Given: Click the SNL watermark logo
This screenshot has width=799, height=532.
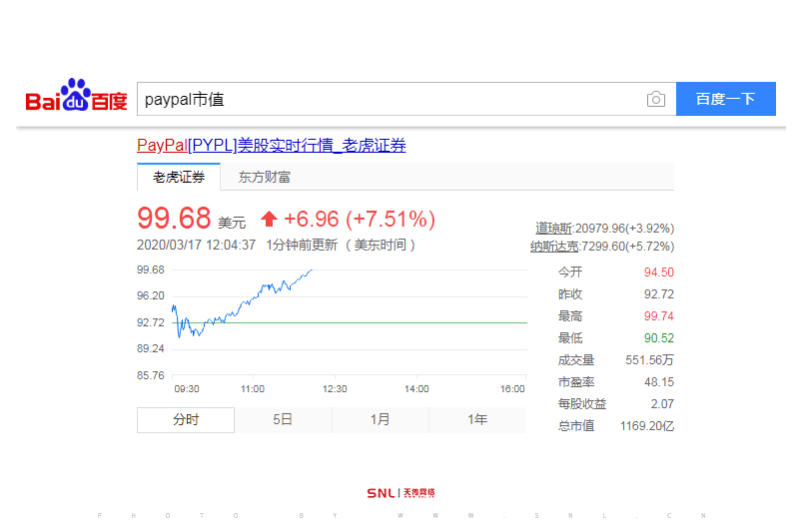Looking at the screenshot, I should [x=400, y=493].
